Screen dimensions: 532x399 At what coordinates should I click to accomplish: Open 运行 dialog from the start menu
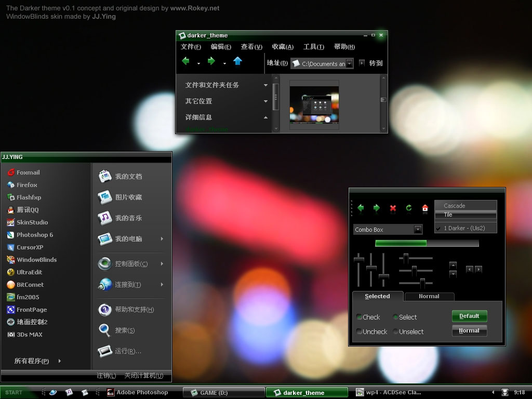(x=120, y=351)
